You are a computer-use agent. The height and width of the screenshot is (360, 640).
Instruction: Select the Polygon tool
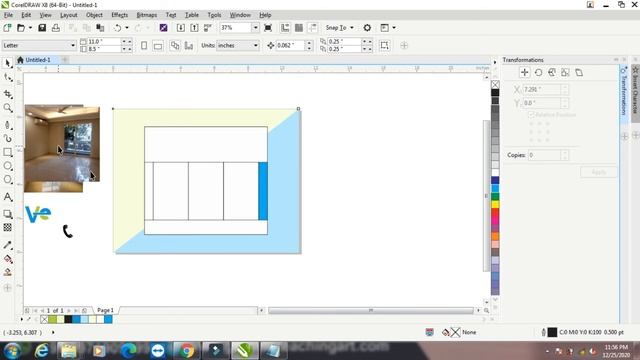(x=8, y=180)
